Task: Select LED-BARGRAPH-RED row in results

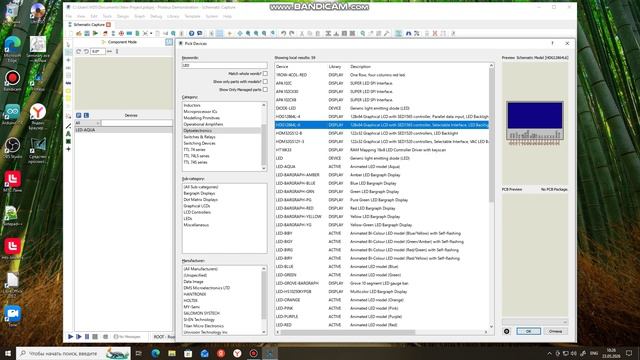Action: (382, 208)
